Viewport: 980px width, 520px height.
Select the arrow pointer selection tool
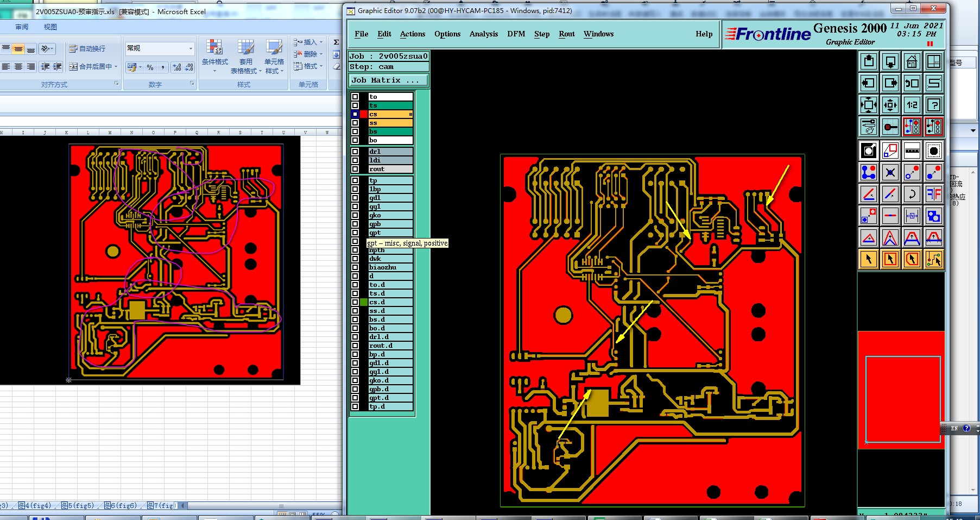869,259
